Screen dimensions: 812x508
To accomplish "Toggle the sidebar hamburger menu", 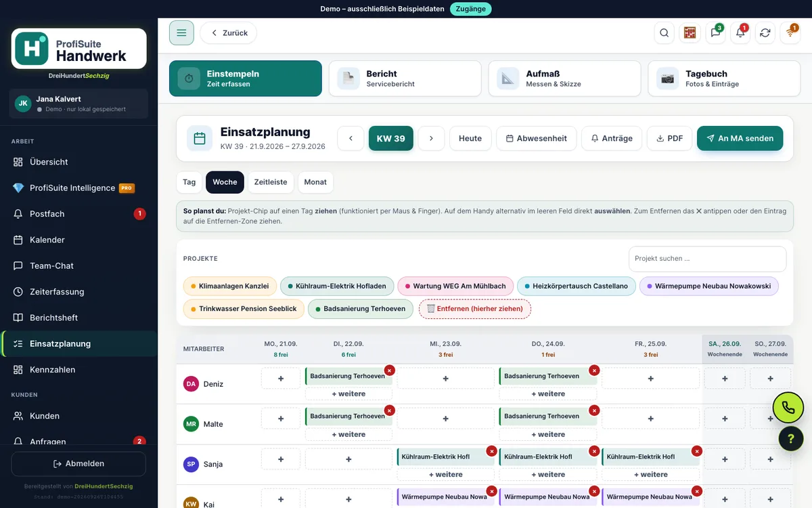I will tap(181, 33).
